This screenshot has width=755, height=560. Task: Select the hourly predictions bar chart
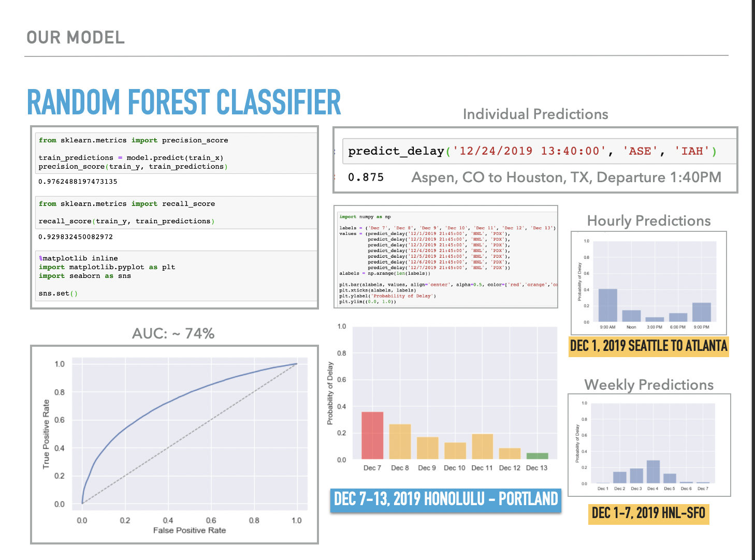pyautogui.click(x=649, y=283)
